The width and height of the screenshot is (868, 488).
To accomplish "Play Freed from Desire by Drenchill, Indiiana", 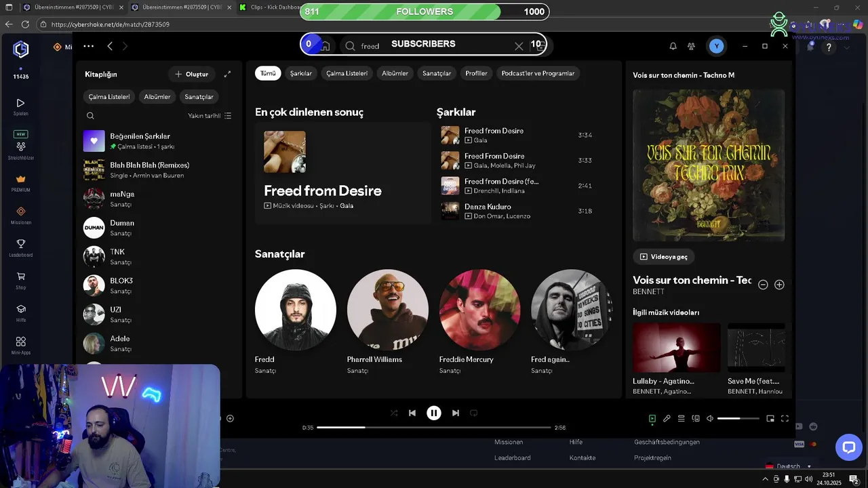I will (517, 186).
